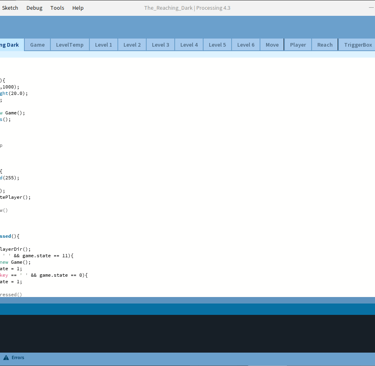Screen dimensions: 375x366
Task: Open the Help menu
Action: (78, 8)
